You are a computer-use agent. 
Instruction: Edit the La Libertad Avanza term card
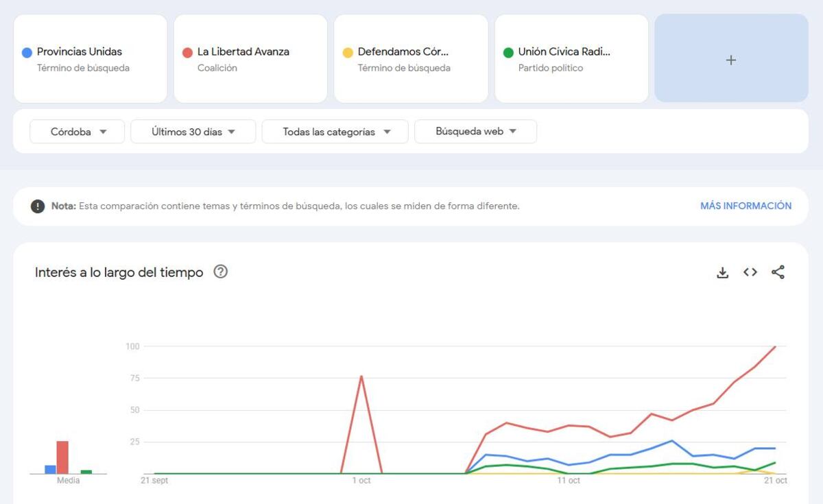tap(250, 59)
